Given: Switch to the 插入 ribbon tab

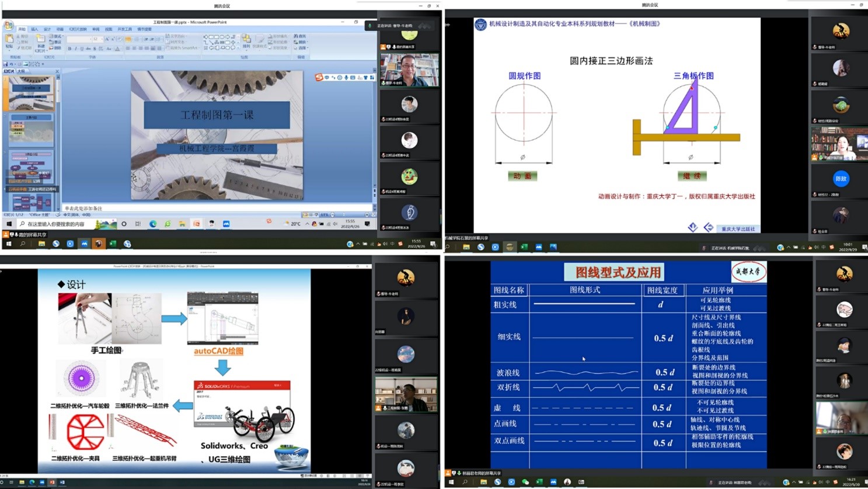Looking at the screenshot, I should [34, 29].
